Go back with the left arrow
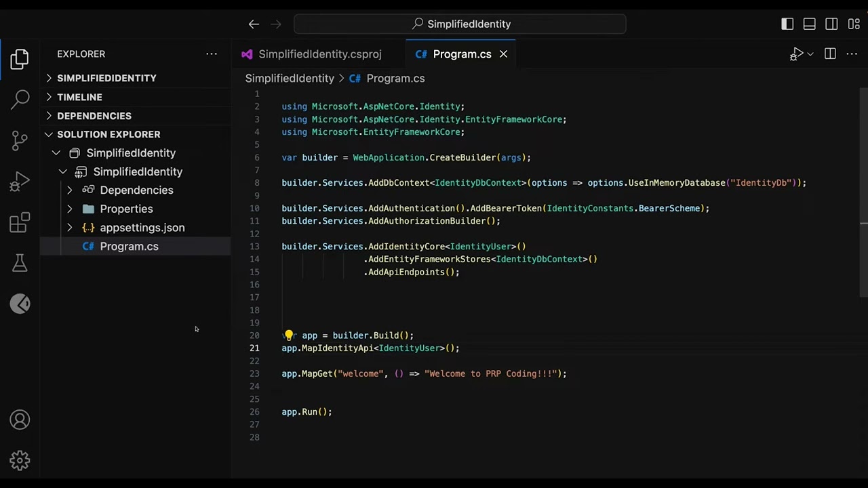The image size is (868, 488). click(254, 24)
